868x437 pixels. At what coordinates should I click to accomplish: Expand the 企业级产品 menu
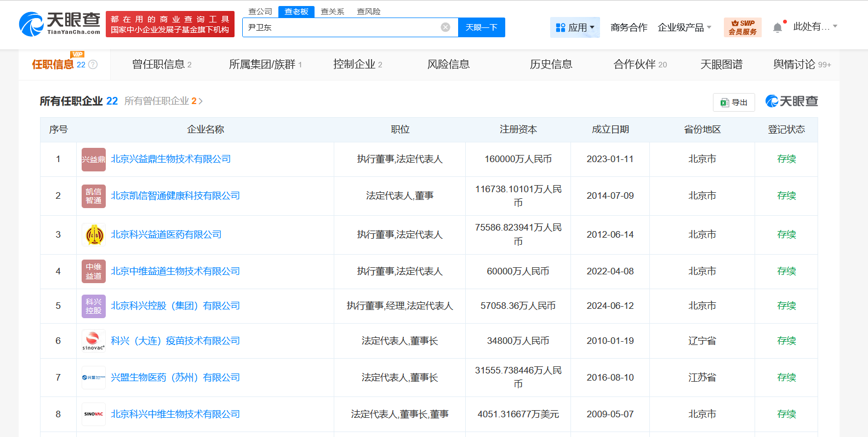[684, 27]
